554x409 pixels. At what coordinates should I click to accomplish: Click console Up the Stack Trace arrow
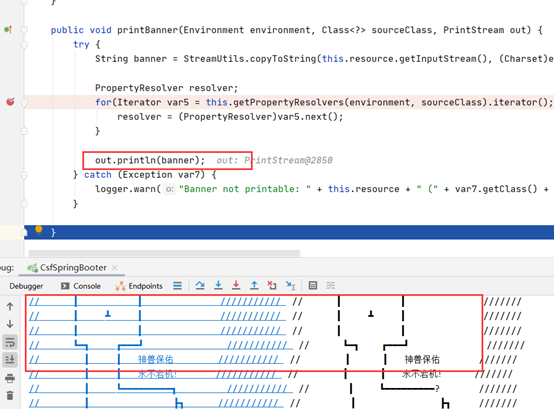point(10,307)
